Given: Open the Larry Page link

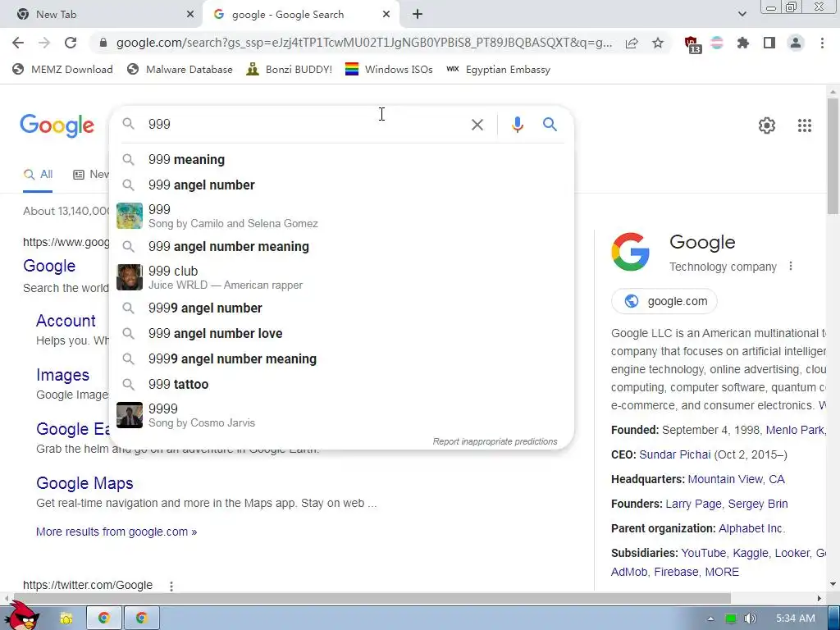Looking at the screenshot, I should coord(693,504).
